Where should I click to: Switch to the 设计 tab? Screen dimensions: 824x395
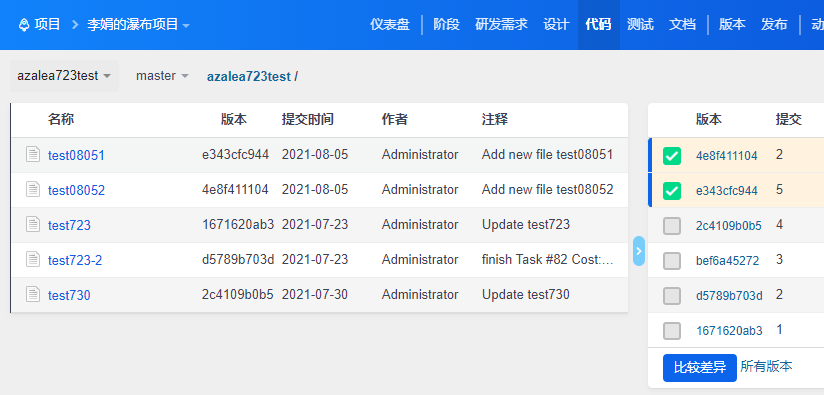click(x=557, y=25)
